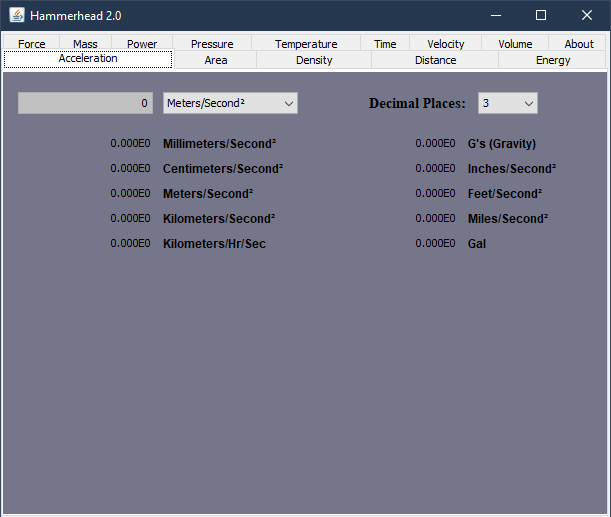Select the Energy tab
The width and height of the screenshot is (611, 517).
[x=553, y=60]
